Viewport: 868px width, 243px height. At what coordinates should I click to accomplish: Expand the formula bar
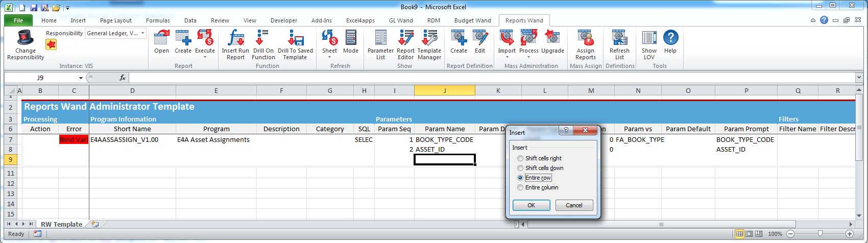click(859, 78)
